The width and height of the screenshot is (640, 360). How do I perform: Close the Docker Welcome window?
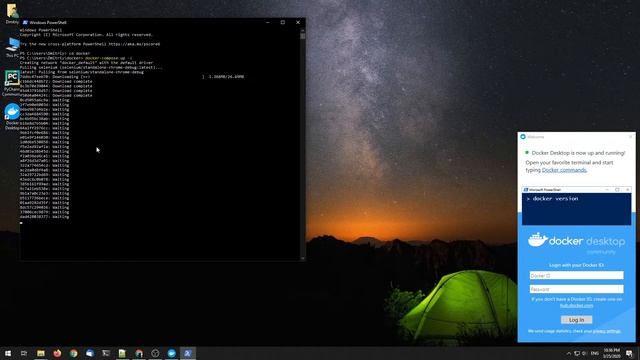[x=631, y=137]
